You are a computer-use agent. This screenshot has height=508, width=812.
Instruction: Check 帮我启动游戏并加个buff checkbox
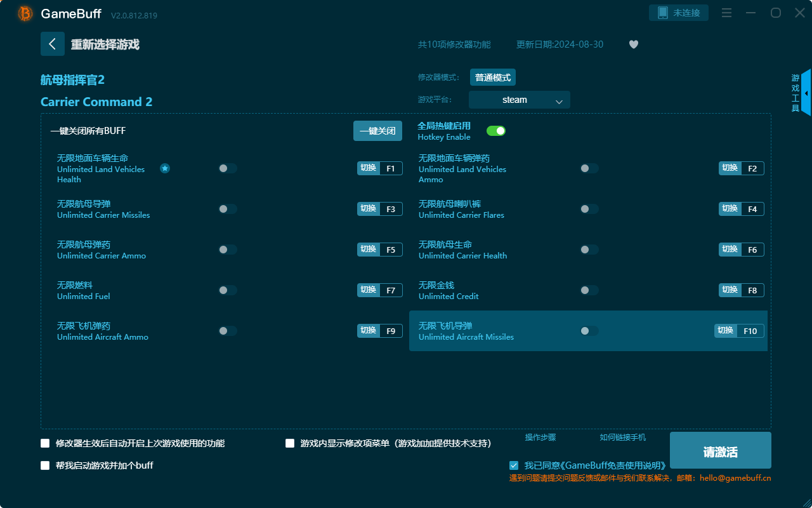point(44,465)
